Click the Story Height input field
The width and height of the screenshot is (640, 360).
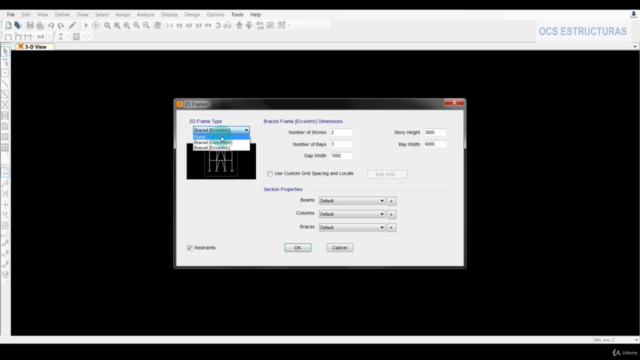(435, 133)
